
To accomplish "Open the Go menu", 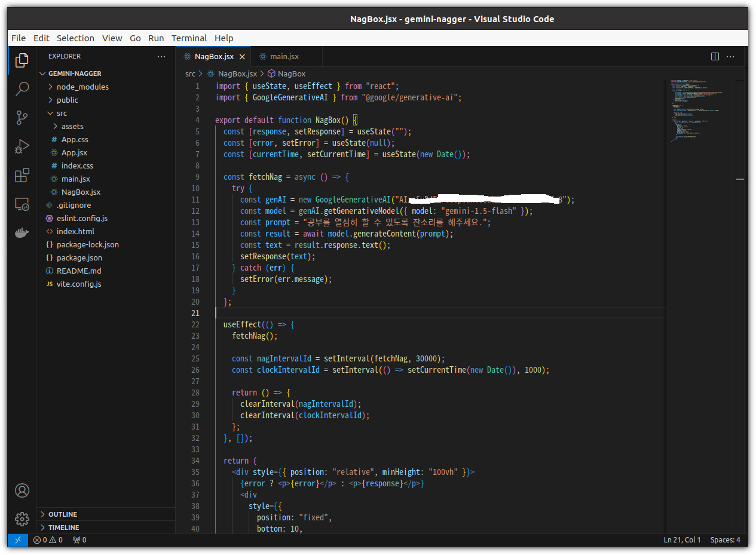I will tap(136, 38).
